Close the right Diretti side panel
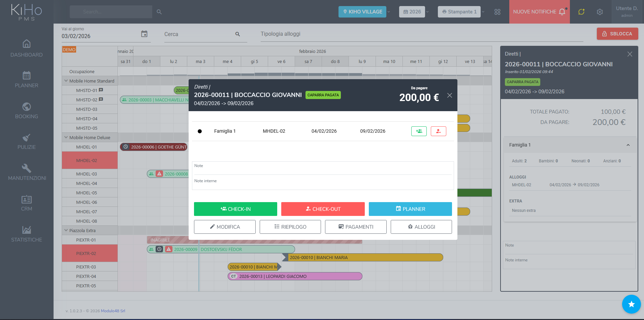 coord(630,54)
